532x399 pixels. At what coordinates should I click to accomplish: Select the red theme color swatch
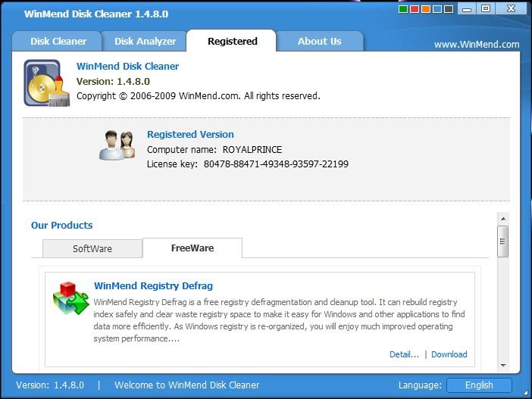(415, 9)
